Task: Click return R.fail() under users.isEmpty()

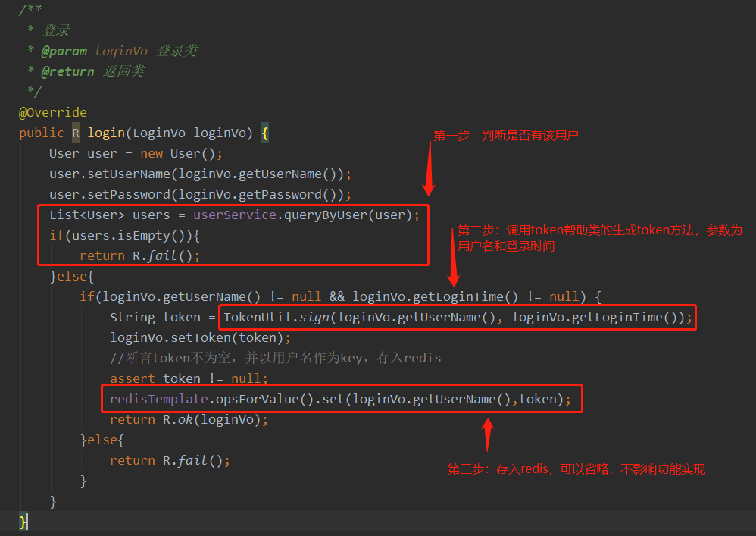Action: (140, 255)
